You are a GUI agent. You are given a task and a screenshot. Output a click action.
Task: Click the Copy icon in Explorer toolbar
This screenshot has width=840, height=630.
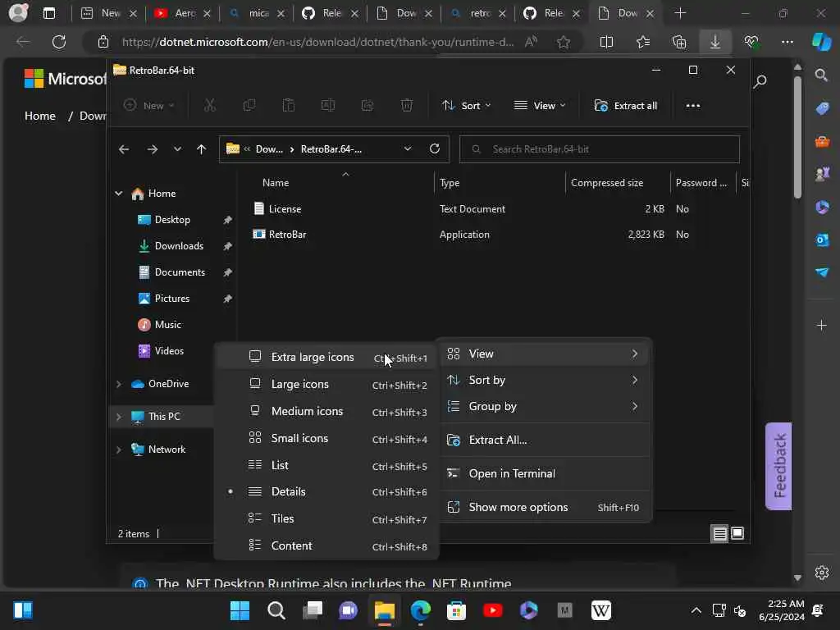[249, 106]
